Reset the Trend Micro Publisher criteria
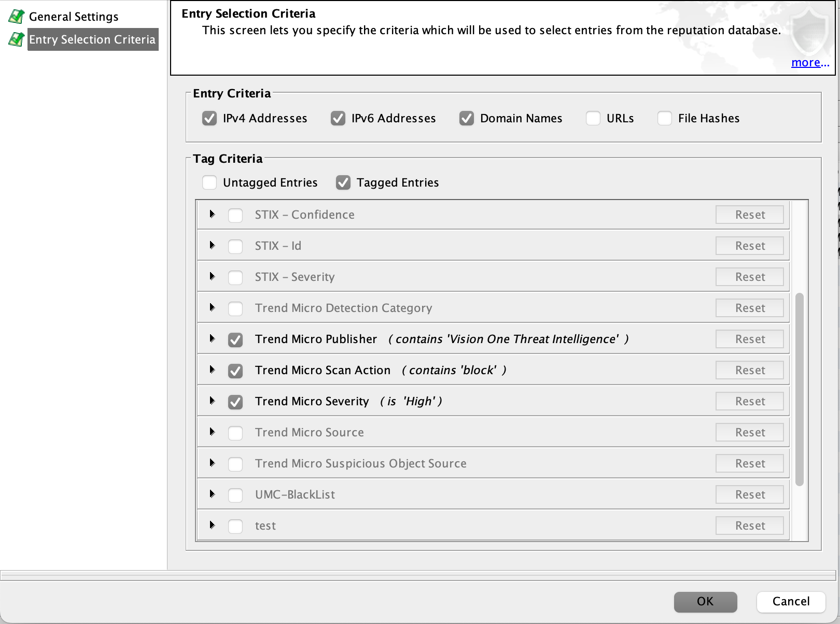The height and width of the screenshot is (624, 840). point(749,339)
